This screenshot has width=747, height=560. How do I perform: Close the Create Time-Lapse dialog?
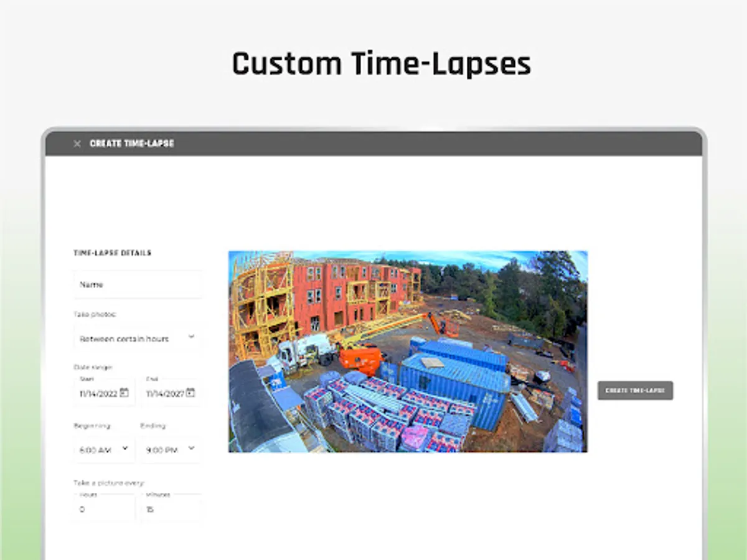(x=77, y=144)
